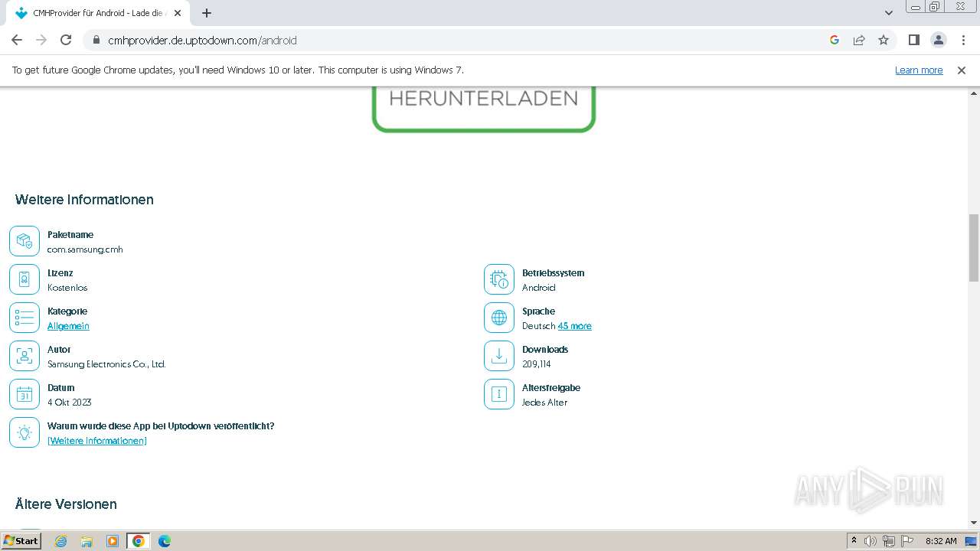Share this page using share icon
The height and width of the screenshot is (551, 980).
pyautogui.click(x=859, y=40)
